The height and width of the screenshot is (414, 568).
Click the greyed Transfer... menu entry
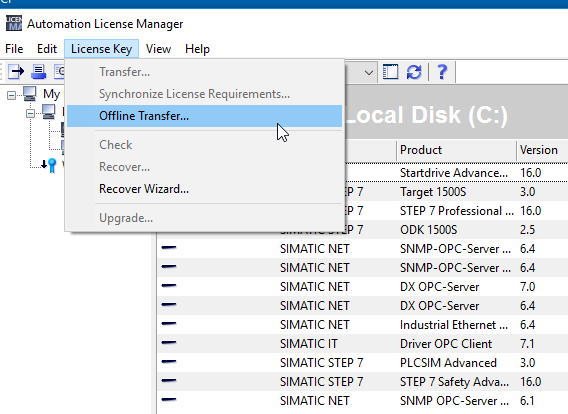tap(204, 72)
